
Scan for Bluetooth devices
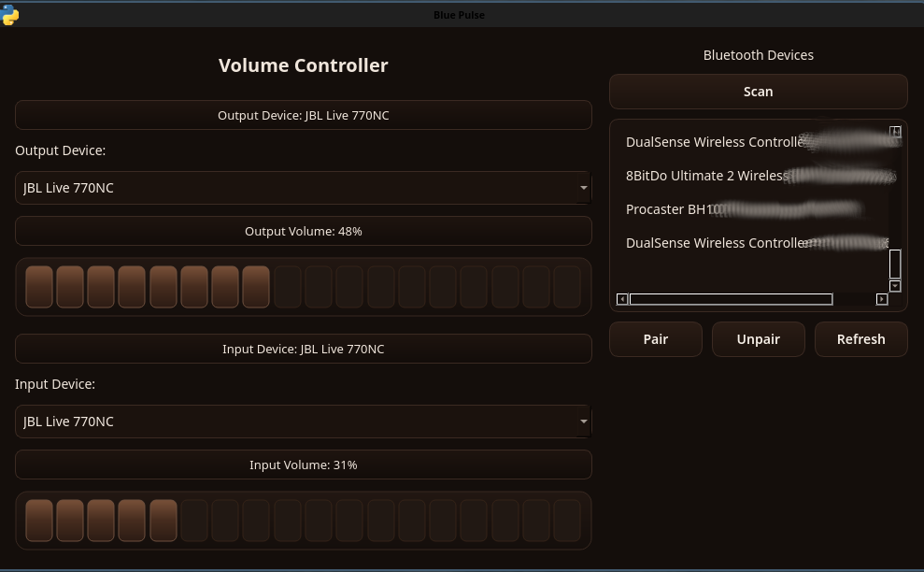tap(758, 92)
